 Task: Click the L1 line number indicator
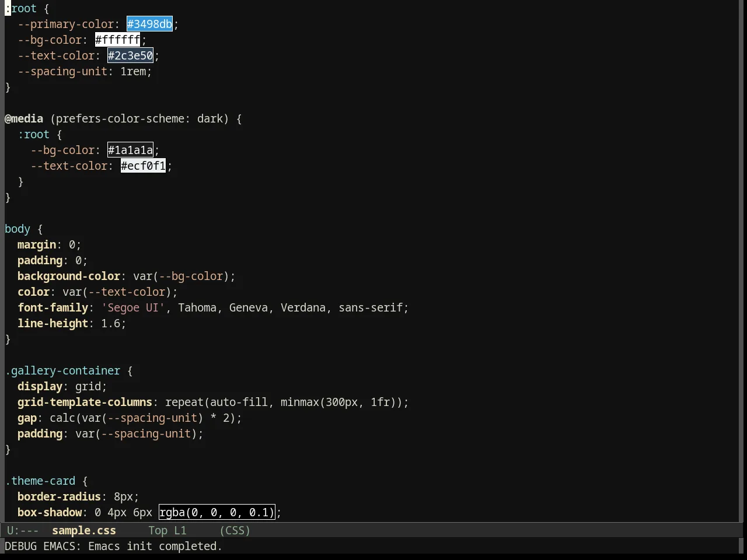coord(180,530)
